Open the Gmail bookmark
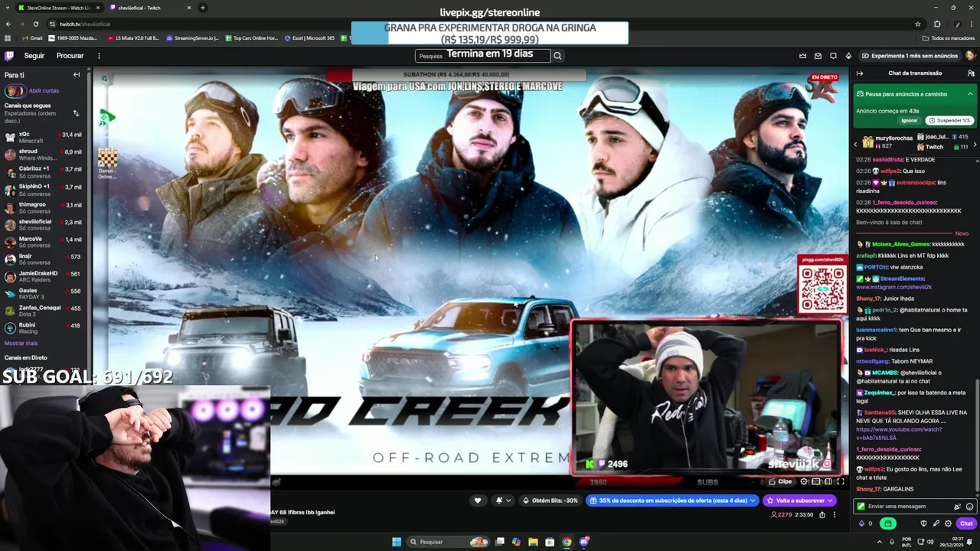The height and width of the screenshot is (551, 980). pyautogui.click(x=32, y=38)
